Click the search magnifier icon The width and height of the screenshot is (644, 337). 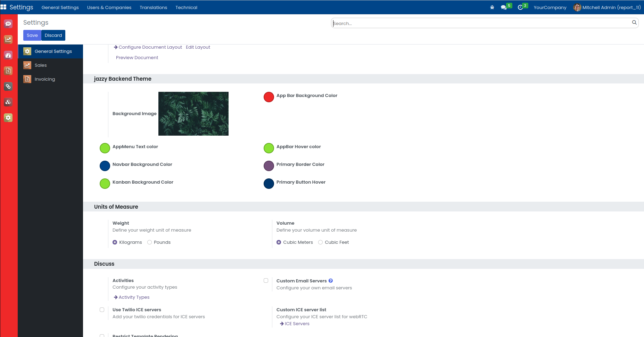634,23
